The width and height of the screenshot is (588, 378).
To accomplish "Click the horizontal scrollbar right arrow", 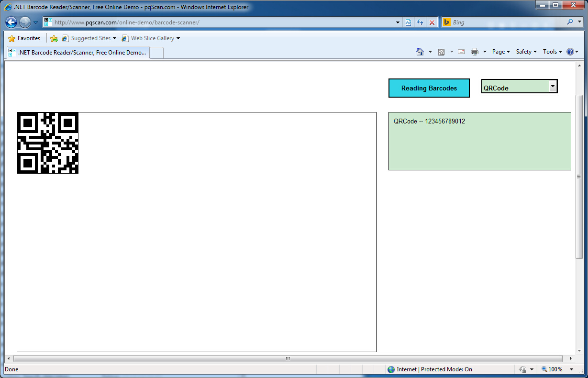I will [571, 358].
